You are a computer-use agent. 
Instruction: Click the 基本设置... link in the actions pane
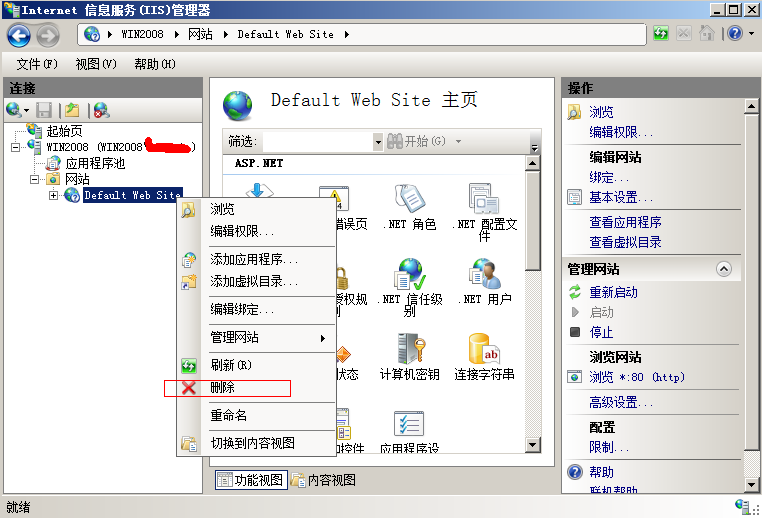[x=620, y=197]
